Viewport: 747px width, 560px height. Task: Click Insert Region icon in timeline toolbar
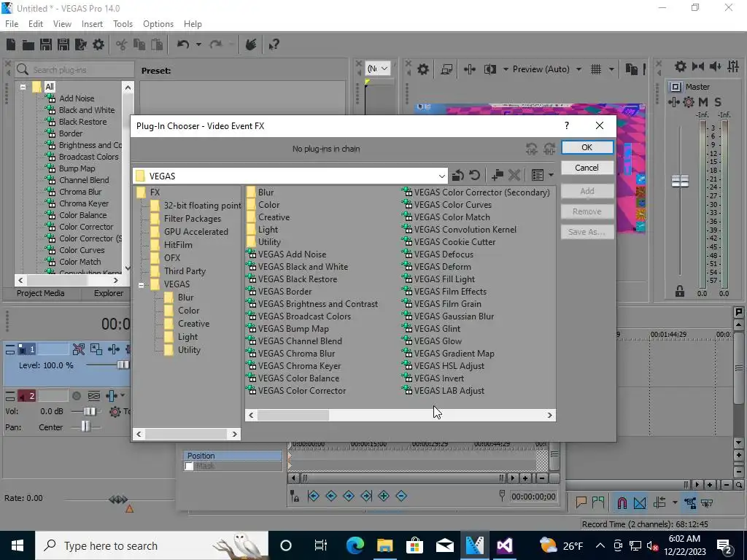click(x=598, y=502)
